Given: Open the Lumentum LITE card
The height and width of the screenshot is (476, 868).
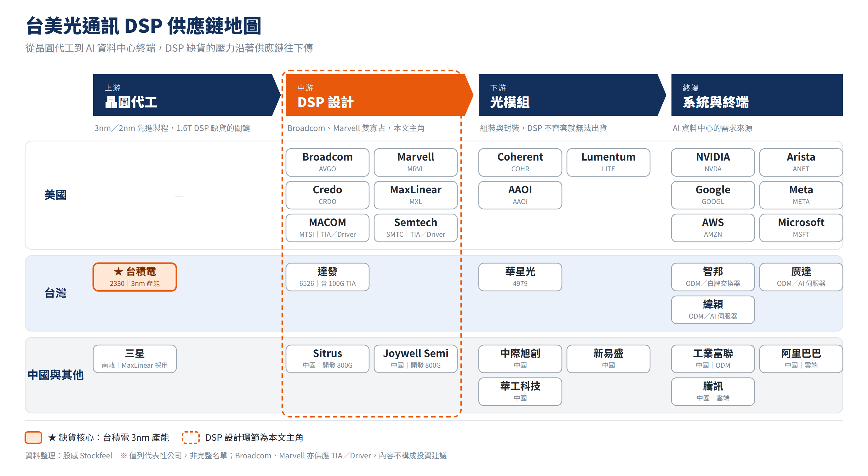Looking at the screenshot, I should [x=608, y=162].
